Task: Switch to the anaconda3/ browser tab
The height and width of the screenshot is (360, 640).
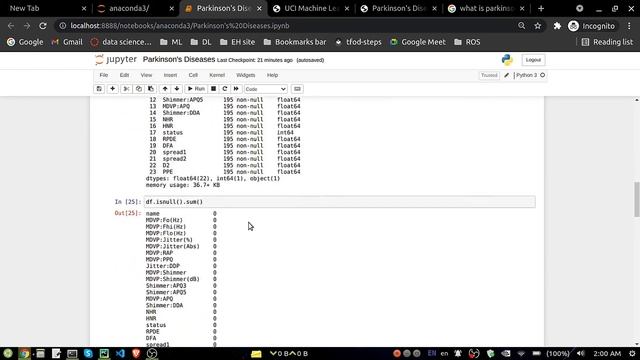Action: 135,8
